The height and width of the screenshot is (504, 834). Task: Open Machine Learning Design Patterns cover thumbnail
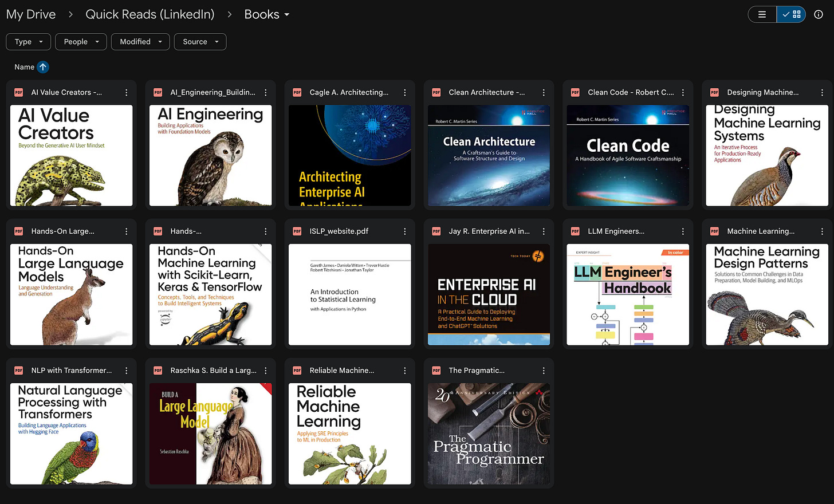[x=768, y=294]
